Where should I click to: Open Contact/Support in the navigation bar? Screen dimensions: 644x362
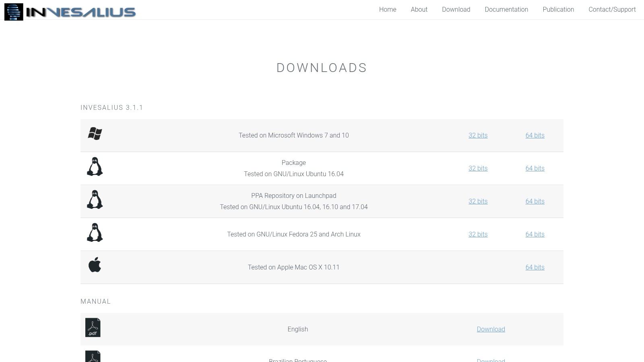612,9
